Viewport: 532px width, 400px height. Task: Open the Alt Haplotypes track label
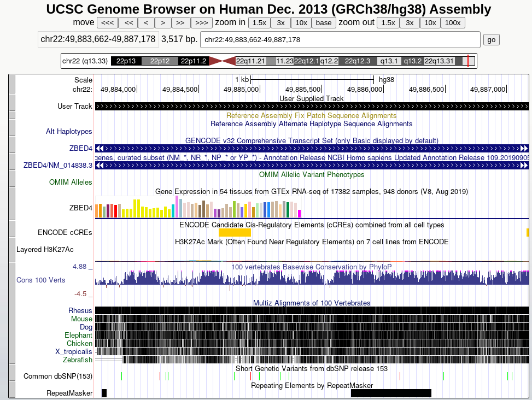[69, 132]
